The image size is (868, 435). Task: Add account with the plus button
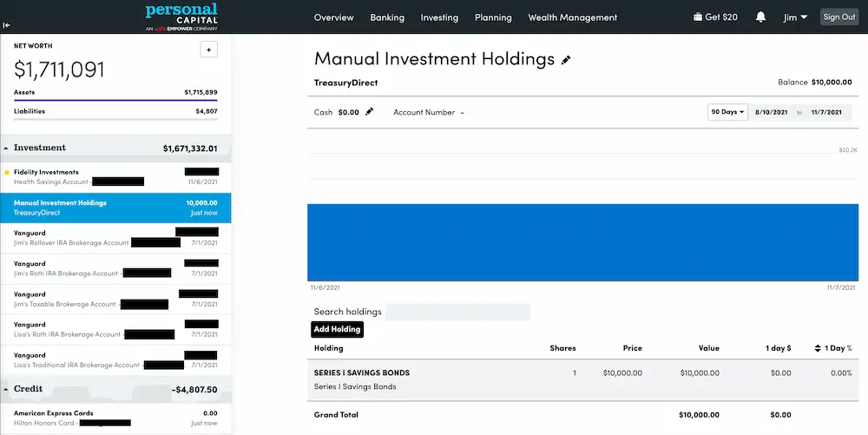(x=208, y=49)
